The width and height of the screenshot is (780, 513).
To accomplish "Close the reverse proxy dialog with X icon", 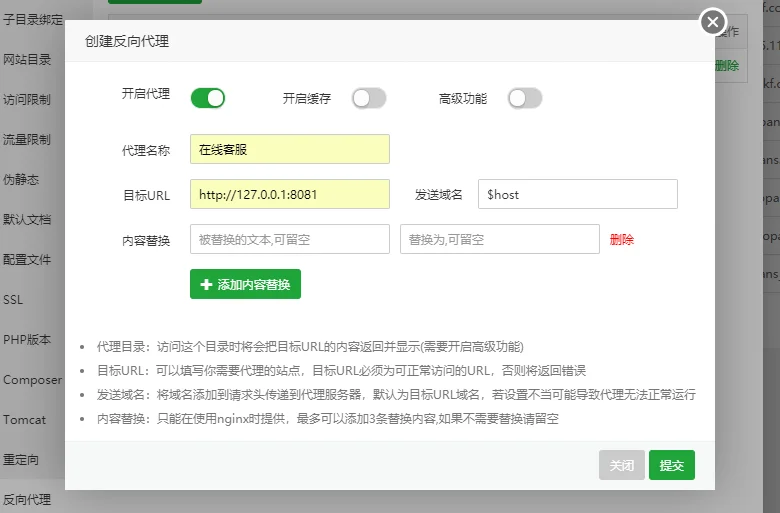I will click(713, 22).
